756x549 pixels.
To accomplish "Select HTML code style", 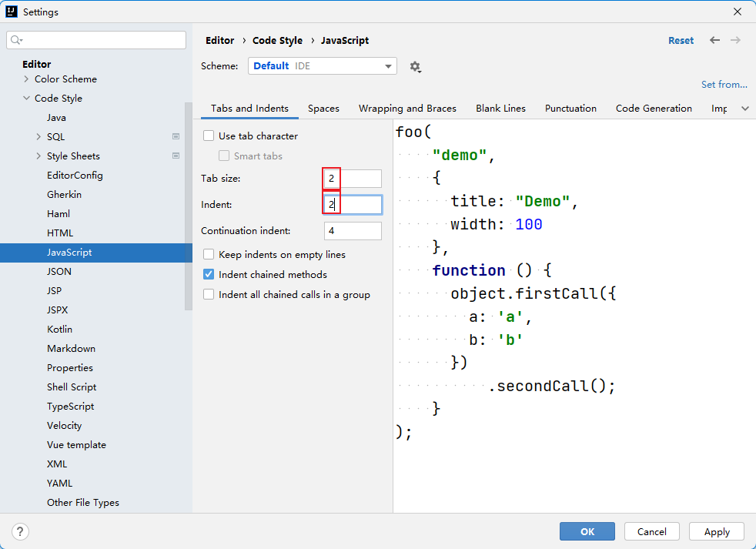I will tap(60, 233).
